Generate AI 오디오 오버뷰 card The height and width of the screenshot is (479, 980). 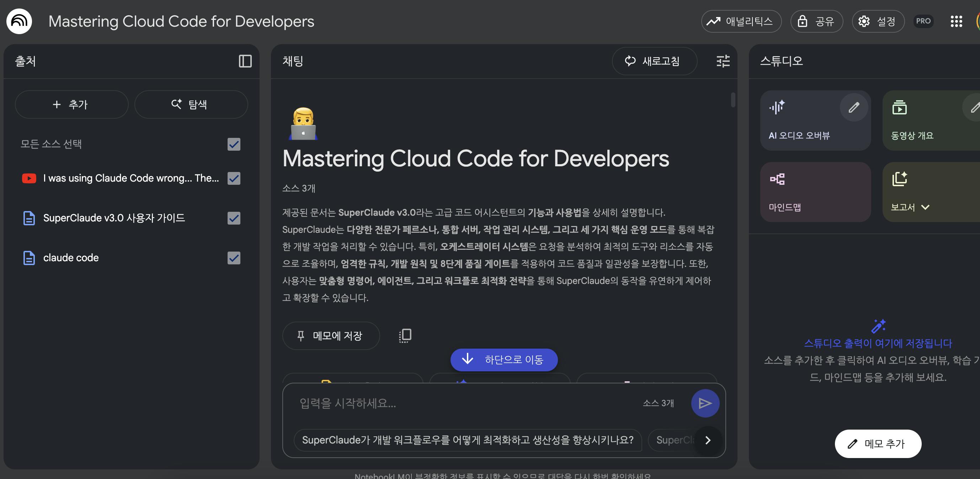[815, 120]
